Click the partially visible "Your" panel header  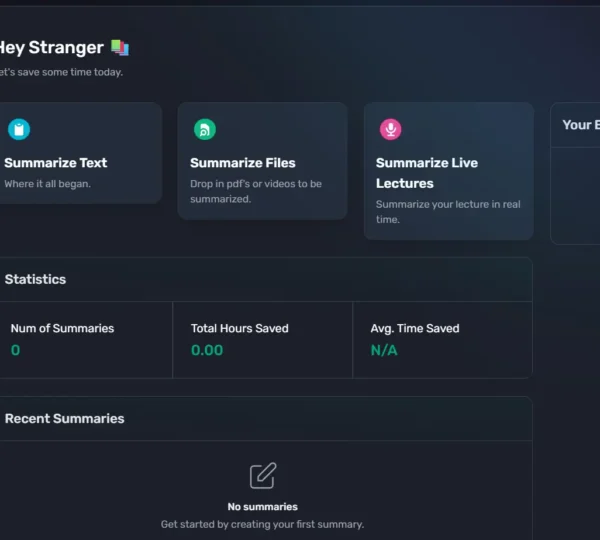click(x=576, y=125)
